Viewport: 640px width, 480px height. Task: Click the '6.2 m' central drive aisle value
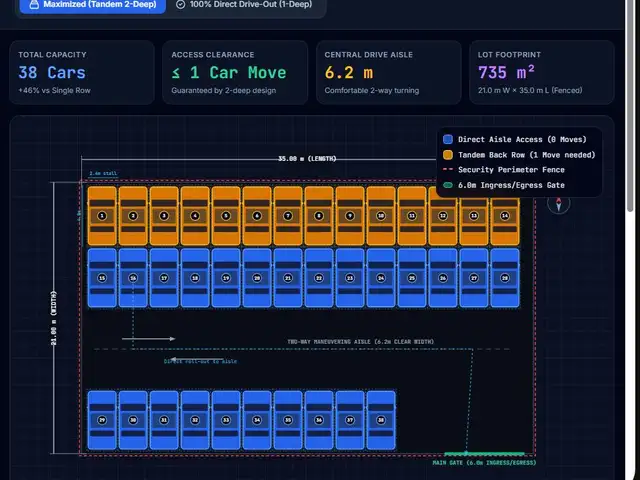[349, 73]
